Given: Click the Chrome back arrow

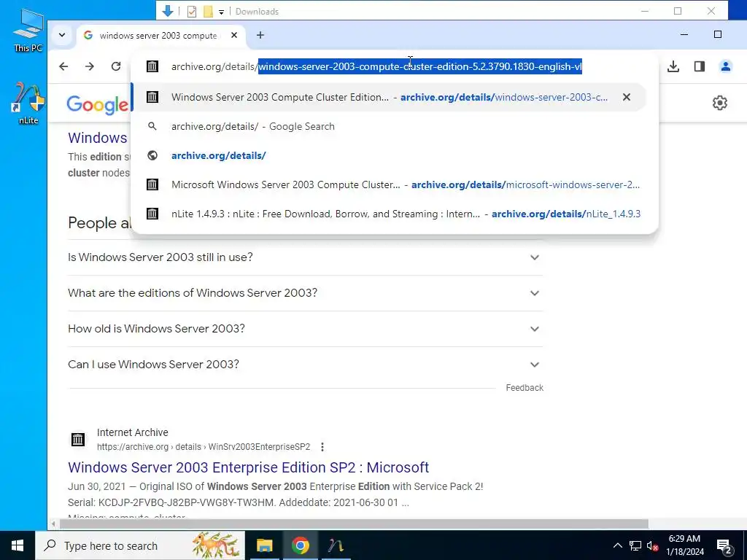Looking at the screenshot, I should (63, 66).
